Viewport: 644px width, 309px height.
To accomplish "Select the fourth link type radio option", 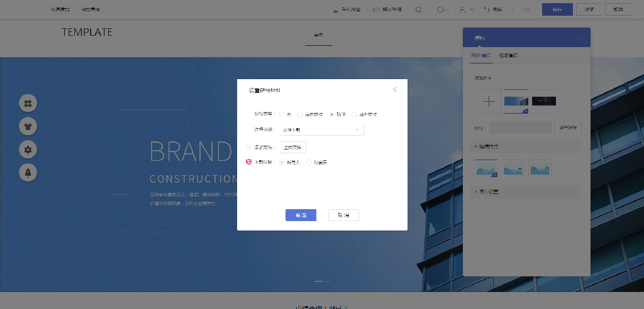I will [x=355, y=114].
